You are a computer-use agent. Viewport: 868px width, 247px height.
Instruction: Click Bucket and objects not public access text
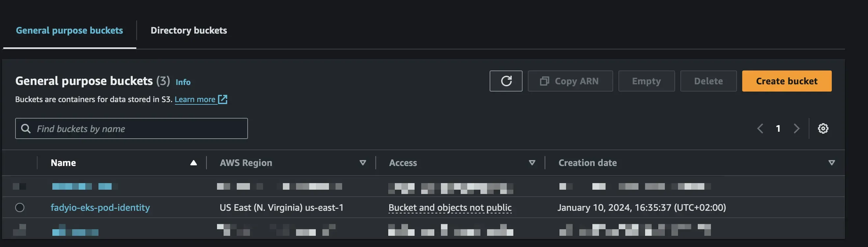point(450,207)
